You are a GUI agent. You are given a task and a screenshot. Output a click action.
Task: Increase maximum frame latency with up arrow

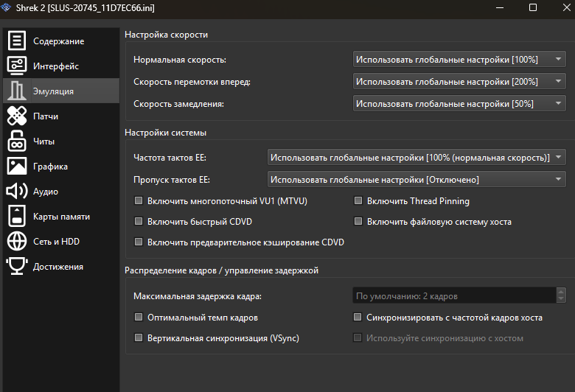click(x=561, y=292)
